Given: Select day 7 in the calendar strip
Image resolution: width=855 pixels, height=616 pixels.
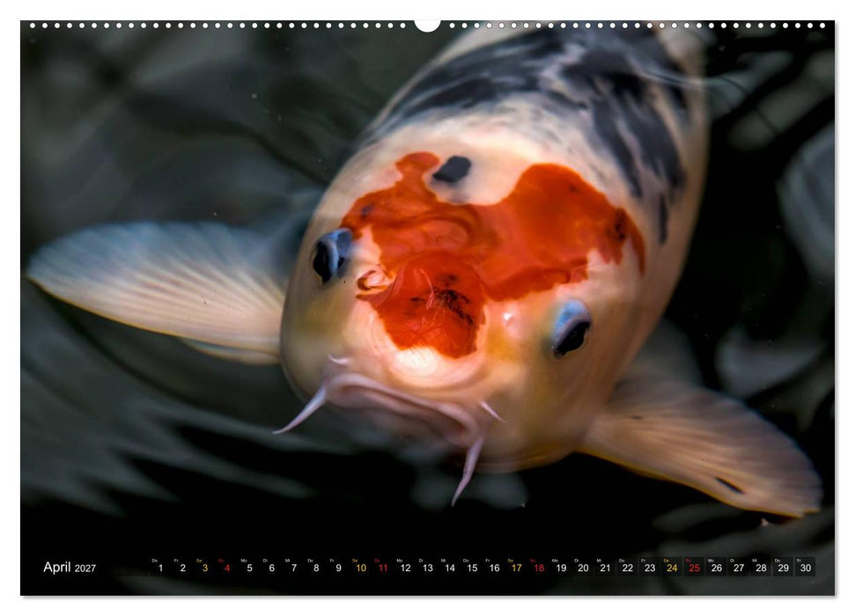Looking at the screenshot, I should (294, 567).
